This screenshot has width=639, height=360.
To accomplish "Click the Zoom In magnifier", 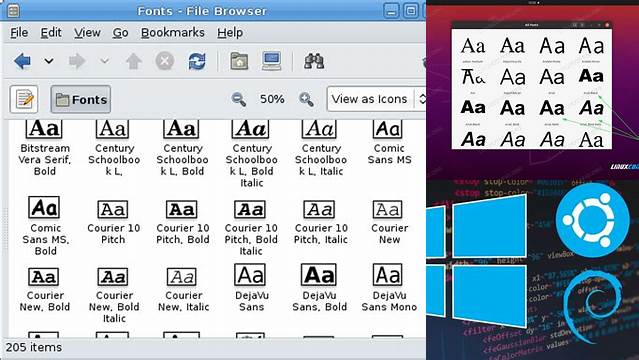I will coord(306,99).
